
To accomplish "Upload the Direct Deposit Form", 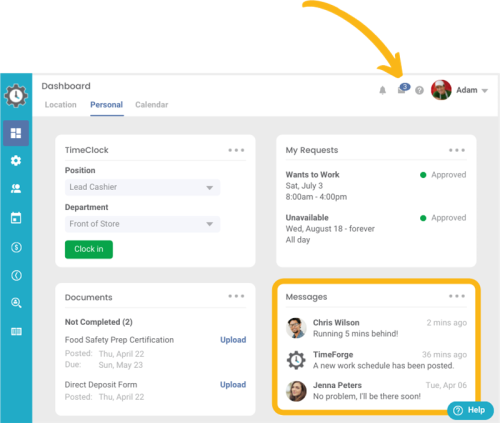I will [x=233, y=385].
